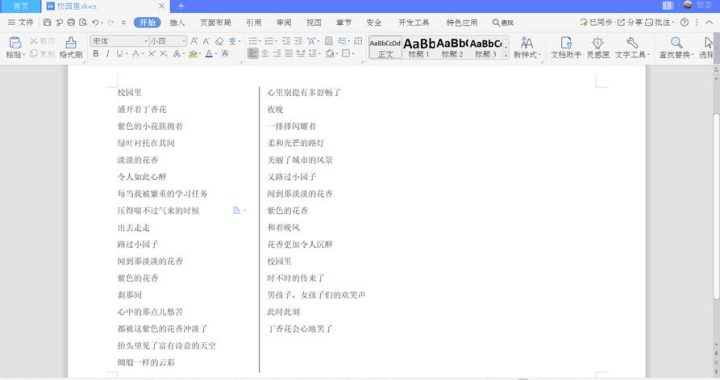This screenshot has height=380, width=720.
Task: Switch to the 插入 ribbon tab
Action: click(177, 22)
